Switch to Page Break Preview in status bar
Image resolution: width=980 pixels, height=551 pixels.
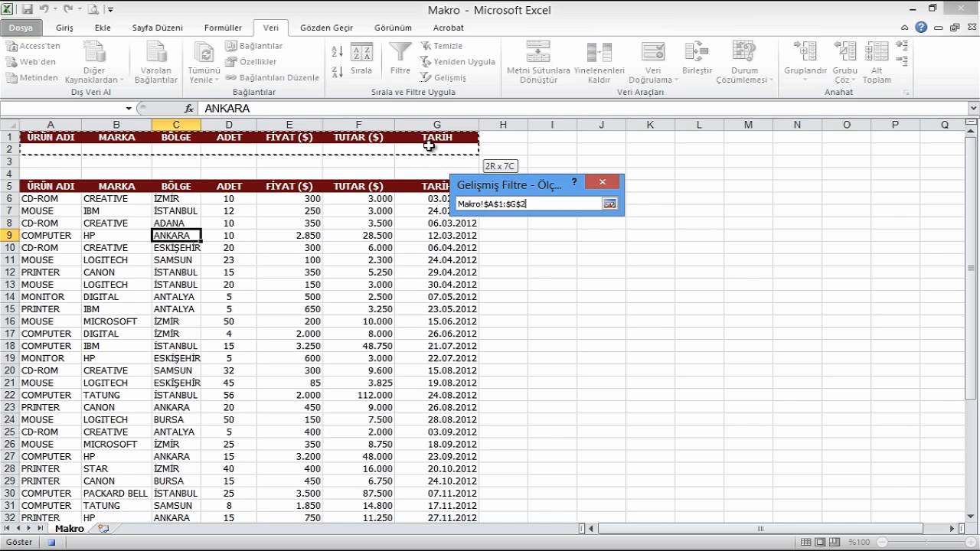(836, 543)
